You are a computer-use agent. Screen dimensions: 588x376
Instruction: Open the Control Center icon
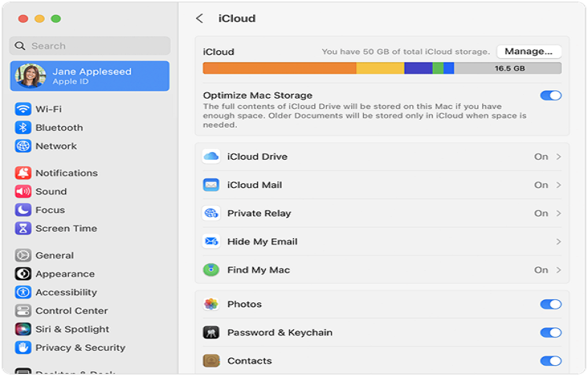click(23, 311)
